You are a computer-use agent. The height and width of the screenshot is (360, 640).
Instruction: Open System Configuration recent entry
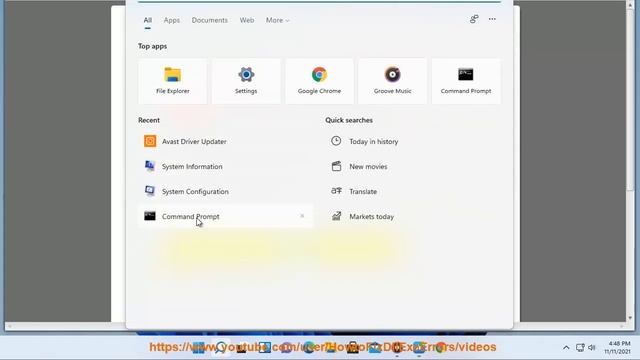pyautogui.click(x=226, y=191)
